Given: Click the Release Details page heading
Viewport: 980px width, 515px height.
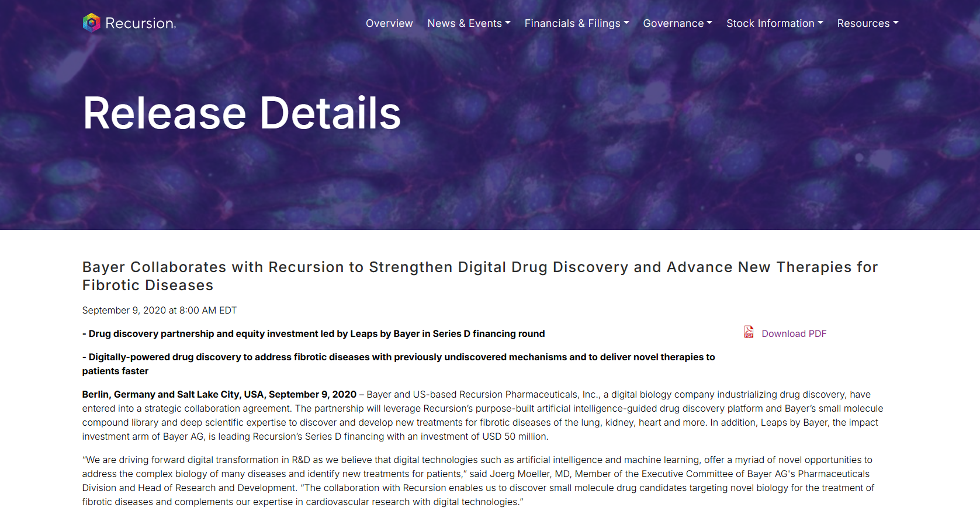Looking at the screenshot, I should click(242, 113).
